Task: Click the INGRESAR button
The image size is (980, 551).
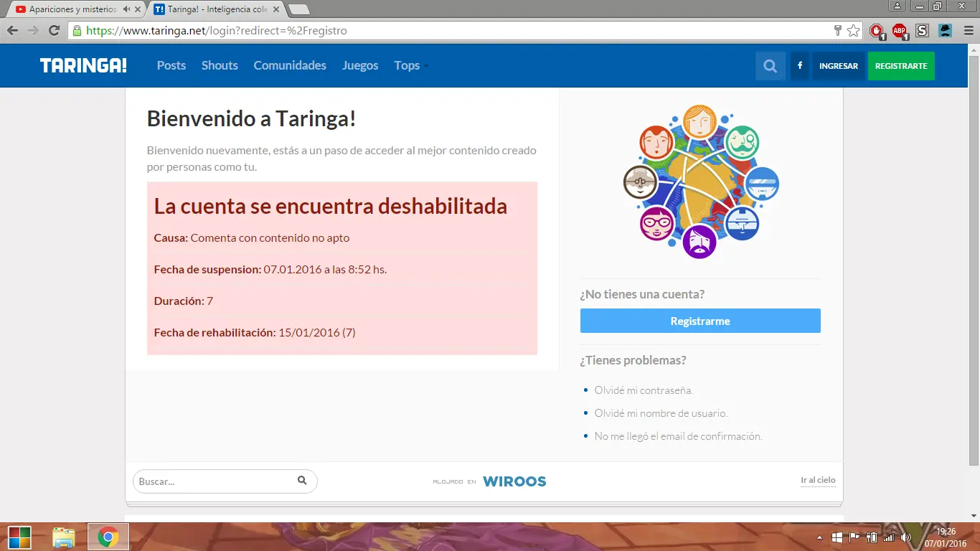Action: point(839,66)
